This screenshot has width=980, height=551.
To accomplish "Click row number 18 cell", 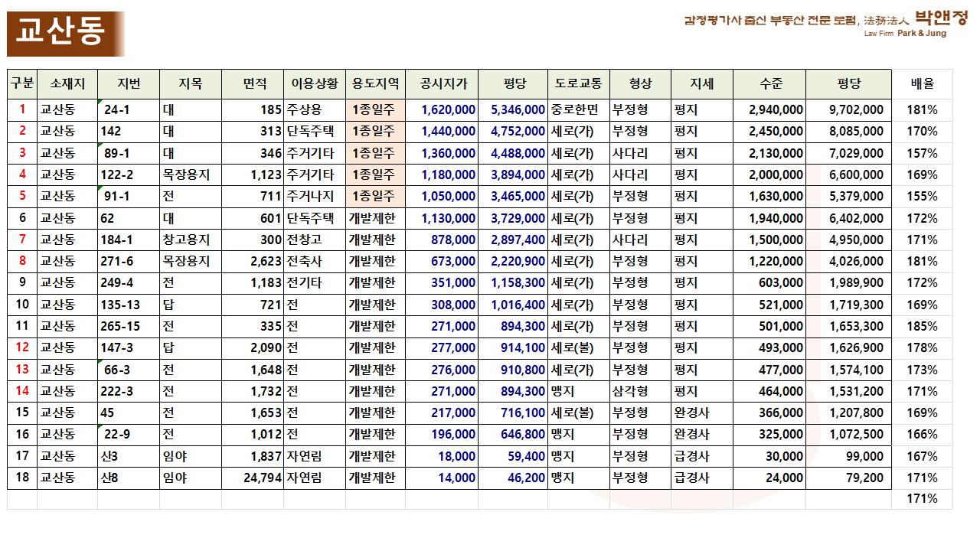I will [22, 478].
